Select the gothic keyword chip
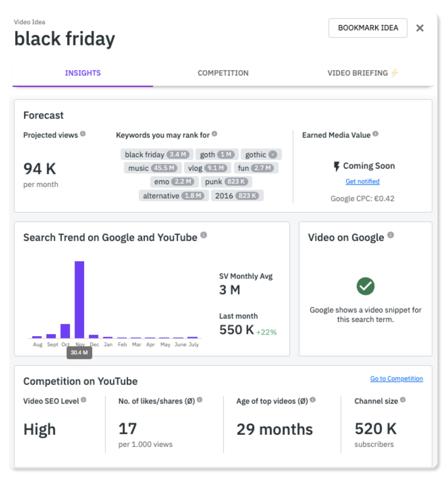 [x=261, y=155]
